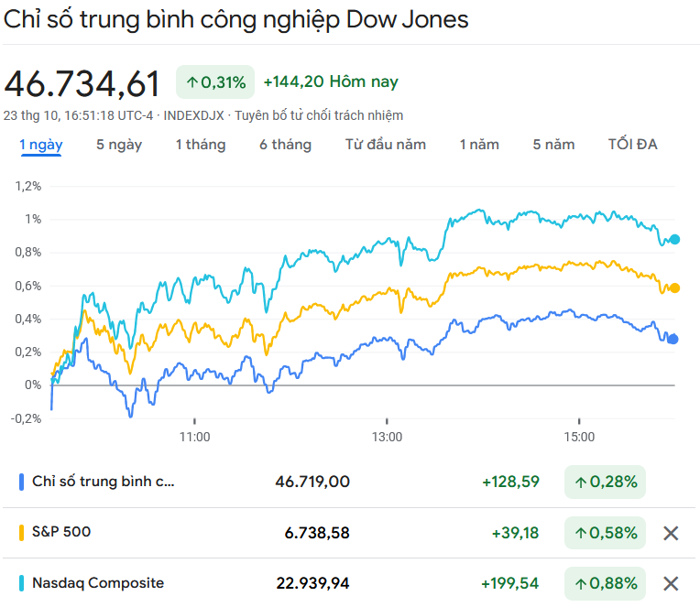Show the "6 tháng" chart range

[285, 145]
